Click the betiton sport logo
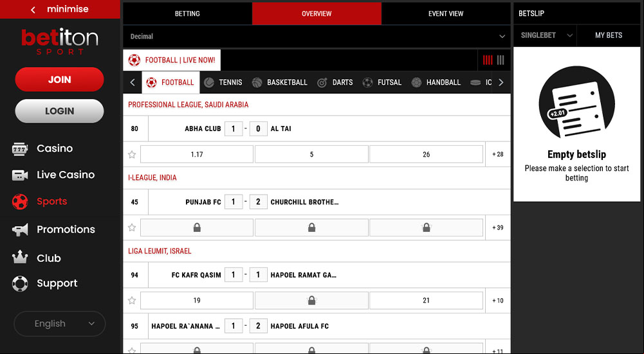 click(60, 41)
